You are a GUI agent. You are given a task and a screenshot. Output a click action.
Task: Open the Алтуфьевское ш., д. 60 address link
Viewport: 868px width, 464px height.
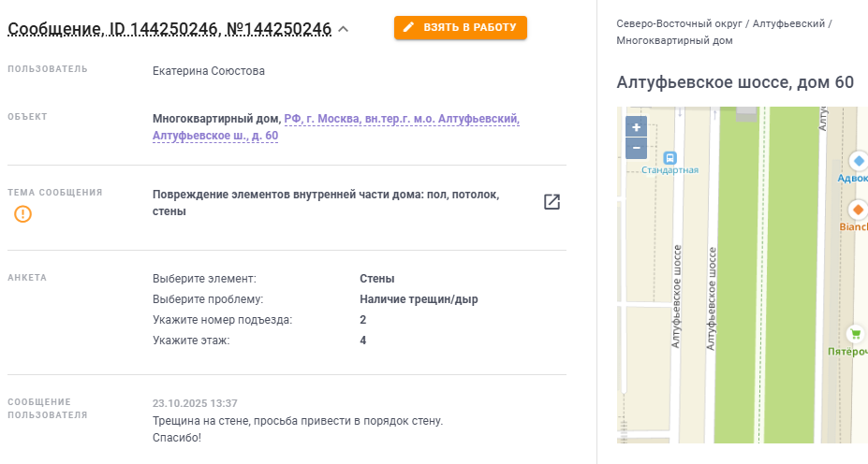pyautogui.click(x=214, y=136)
